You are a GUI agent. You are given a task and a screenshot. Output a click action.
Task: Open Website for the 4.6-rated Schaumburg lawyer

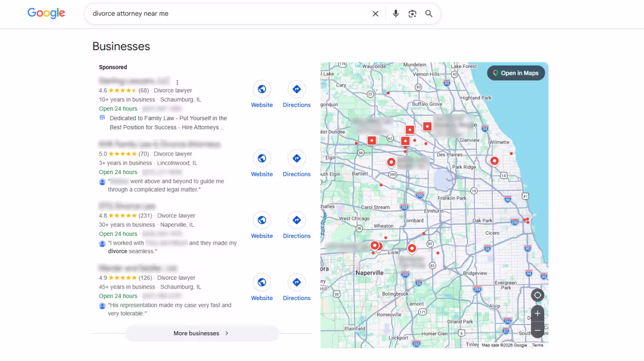click(262, 94)
